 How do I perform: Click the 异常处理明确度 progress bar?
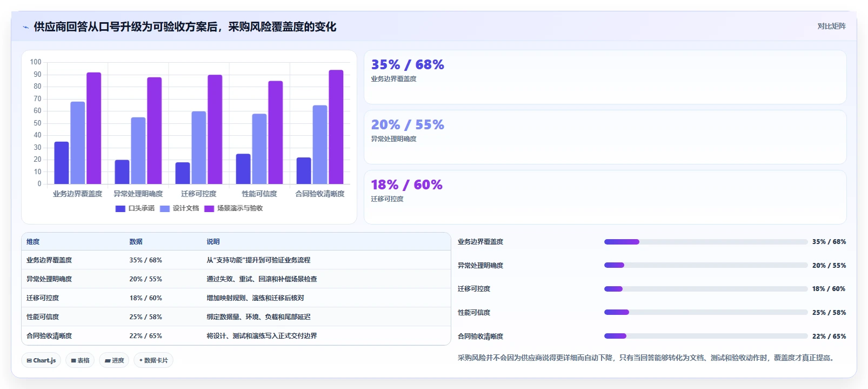[706, 265]
